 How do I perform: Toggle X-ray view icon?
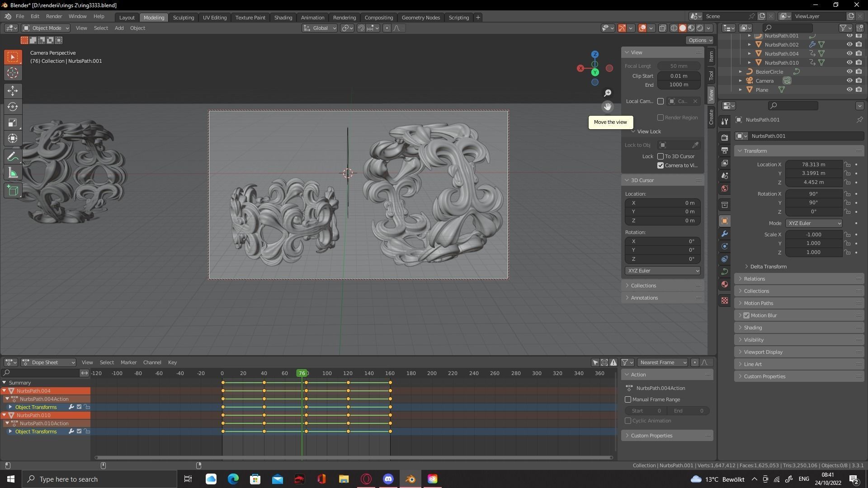[662, 28]
